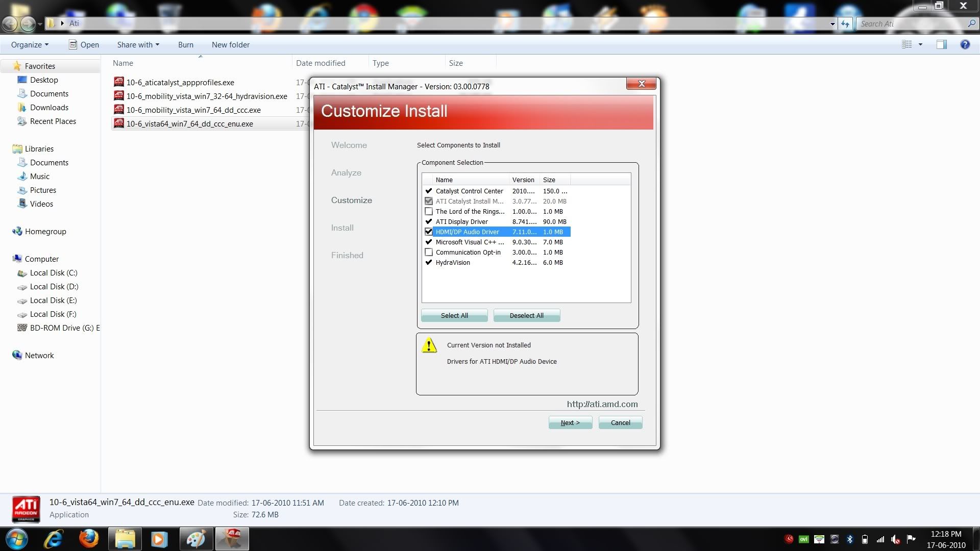
Task: Expand the Computer section in left panel
Action: 6,258
